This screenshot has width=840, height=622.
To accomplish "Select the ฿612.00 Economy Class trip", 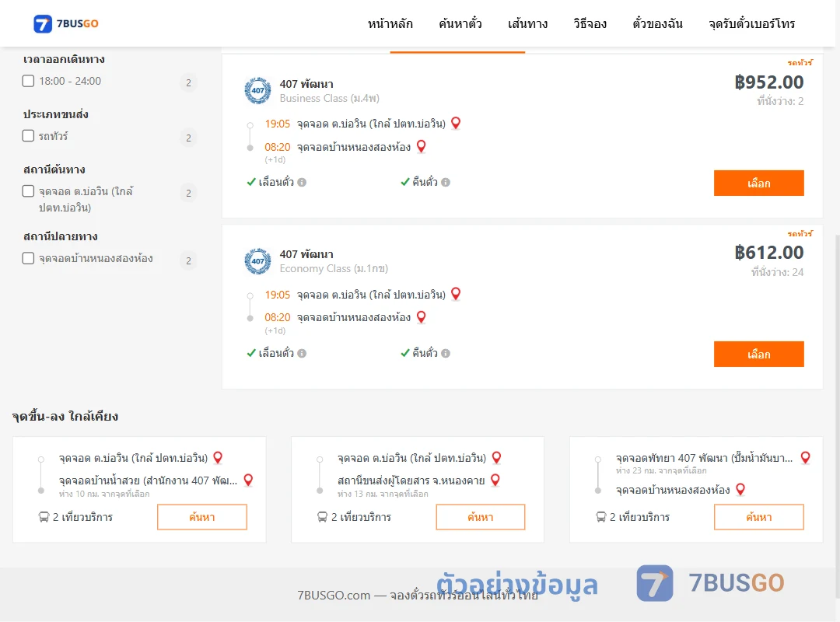I will 758,354.
